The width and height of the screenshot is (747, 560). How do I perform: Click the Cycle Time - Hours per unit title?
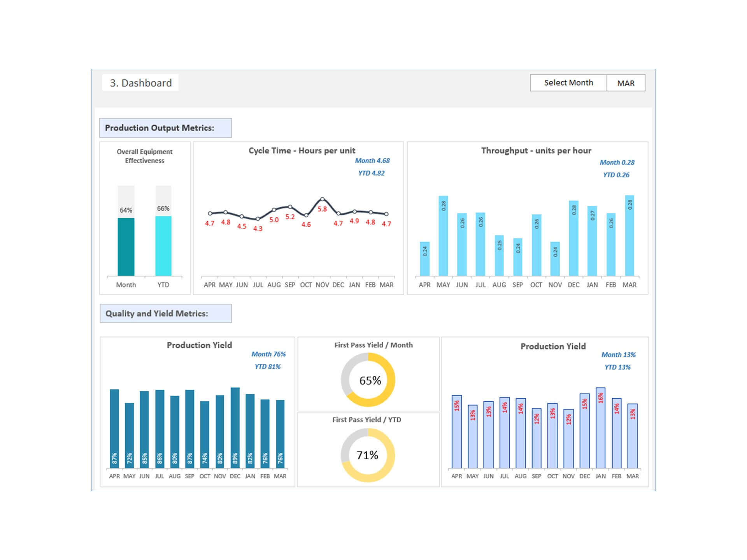(x=302, y=150)
